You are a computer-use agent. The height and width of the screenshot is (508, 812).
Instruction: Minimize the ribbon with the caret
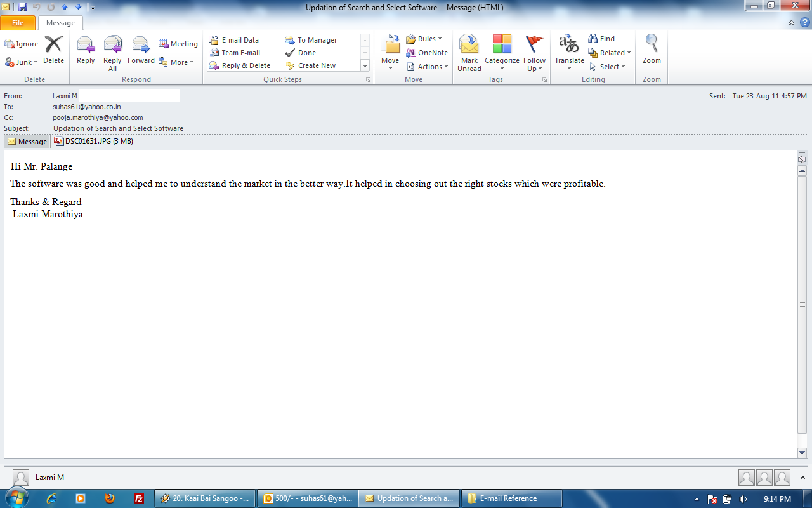click(x=791, y=22)
